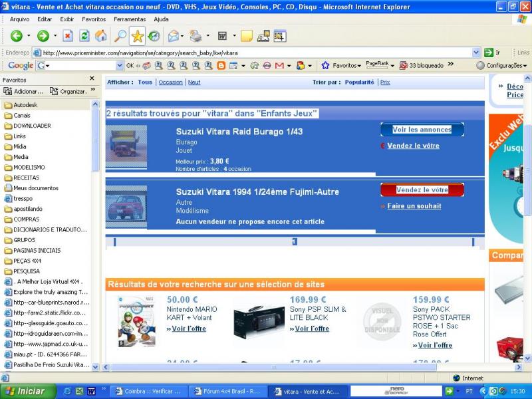Open Search with the magnifier icon
532x399 pixels.
click(120, 36)
